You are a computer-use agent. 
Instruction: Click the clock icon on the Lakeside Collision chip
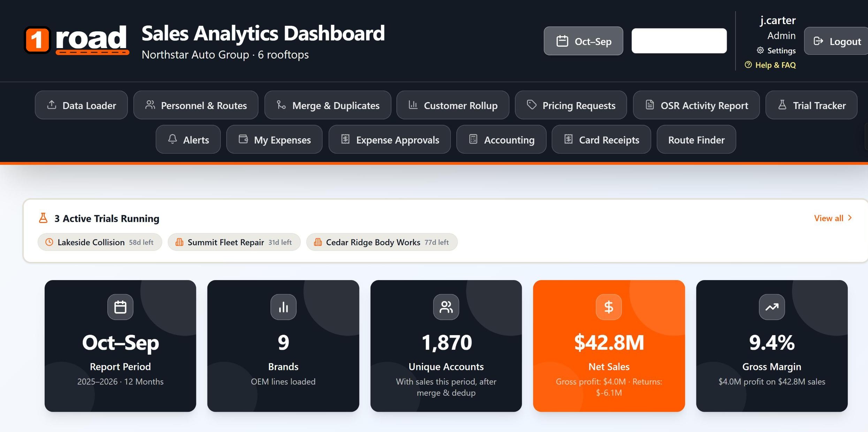click(50, 242)
